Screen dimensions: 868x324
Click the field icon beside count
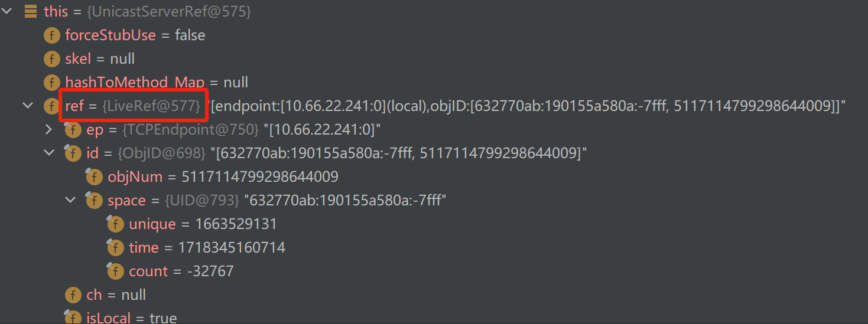[116, 271]
